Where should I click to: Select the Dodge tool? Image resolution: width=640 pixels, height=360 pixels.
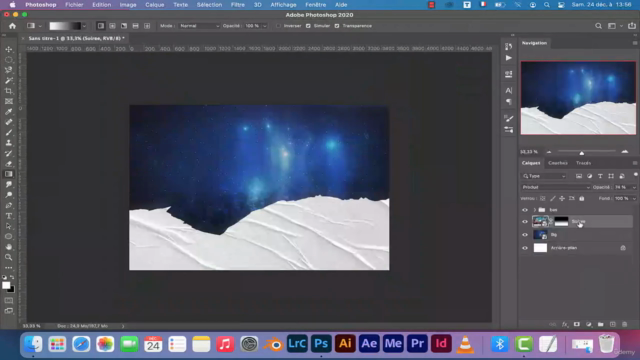(9, 195)
